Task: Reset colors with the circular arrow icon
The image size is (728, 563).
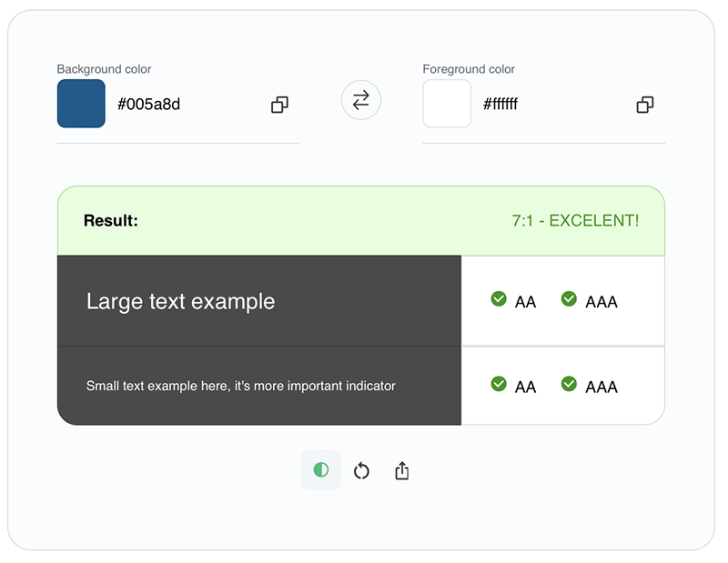Action: [361, 470]
